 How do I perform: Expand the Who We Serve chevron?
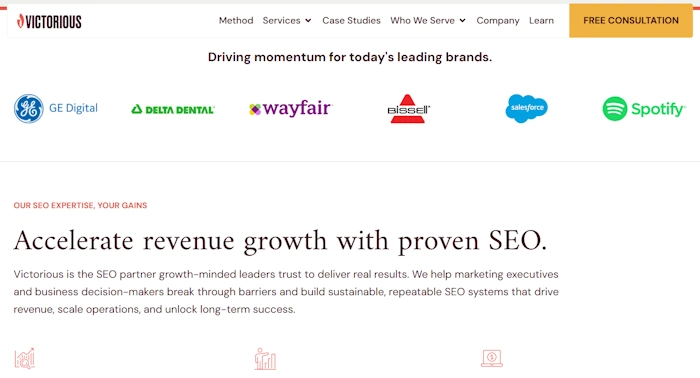(x=462, y=21)
